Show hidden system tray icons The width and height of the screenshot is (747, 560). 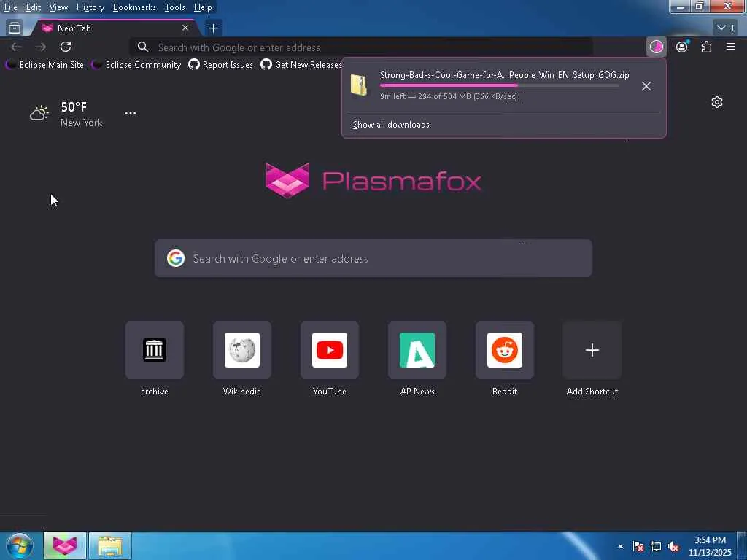tap(620, 546)
